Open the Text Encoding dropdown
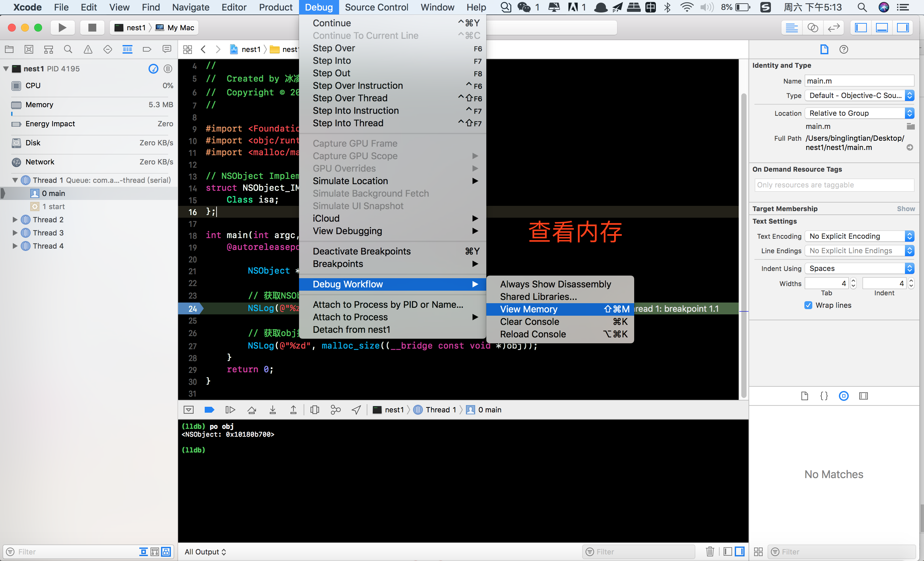Image resolution: width=924 pixels, height=561 pixels. click(x=859, y=236)
